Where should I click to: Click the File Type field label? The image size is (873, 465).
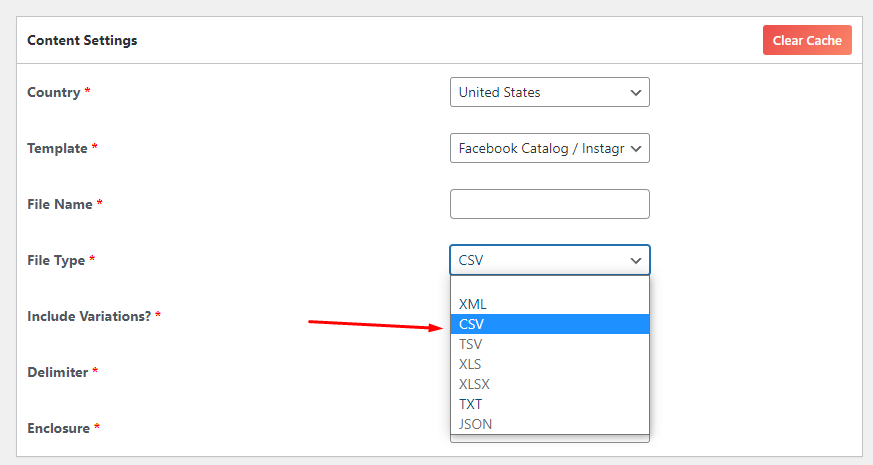[57, 260]
